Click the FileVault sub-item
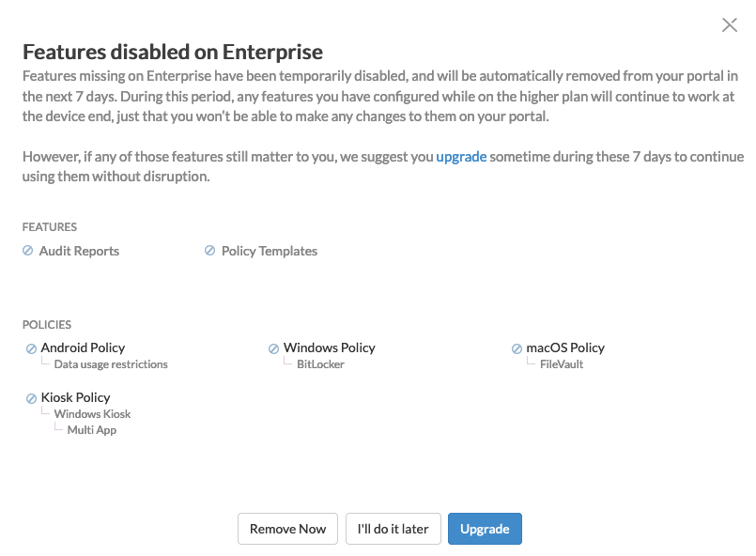The width and height of the screenshot is (756, 556). (x=562, y=364)
